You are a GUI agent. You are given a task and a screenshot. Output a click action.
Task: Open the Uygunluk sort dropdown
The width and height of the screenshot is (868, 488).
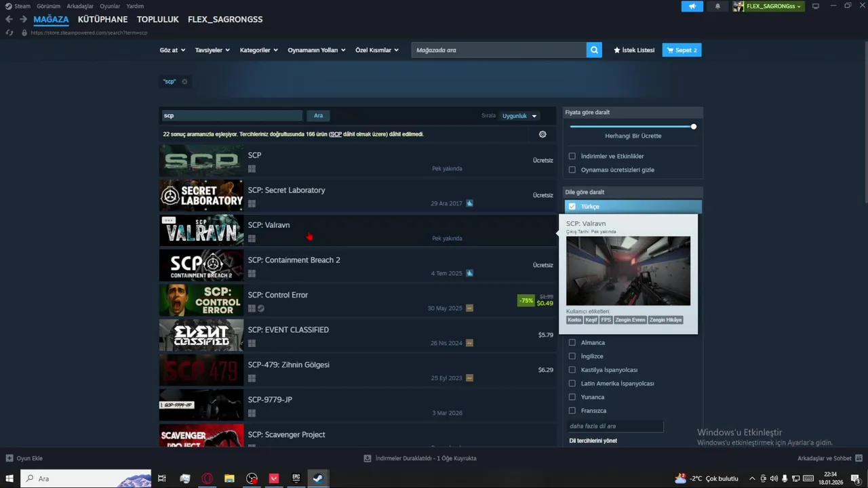click(519, 116)
